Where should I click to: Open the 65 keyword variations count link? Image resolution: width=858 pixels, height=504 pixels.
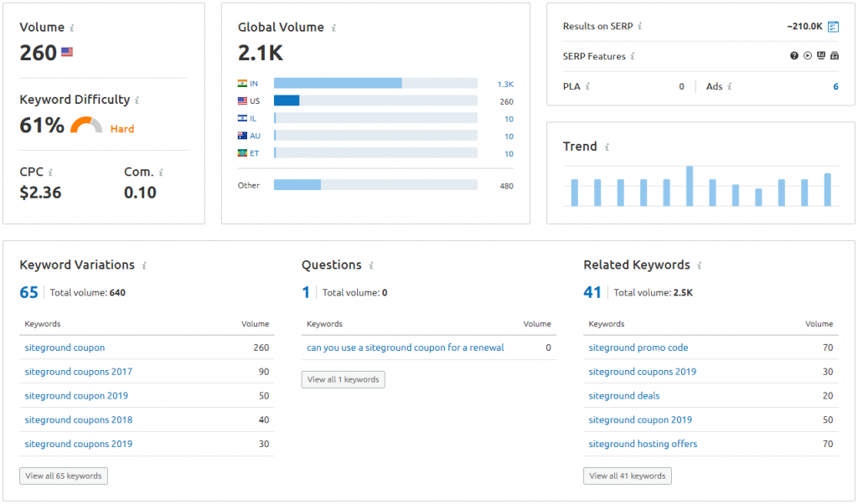point(29,292)
